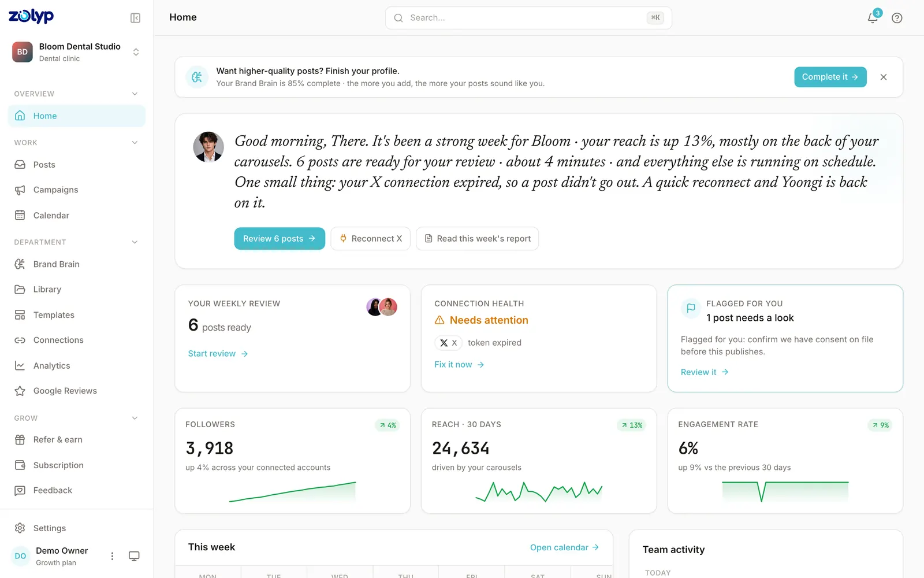Screen dimensions: 924x578
Task: Click the Feedback message icon
Action: [20, 490]
